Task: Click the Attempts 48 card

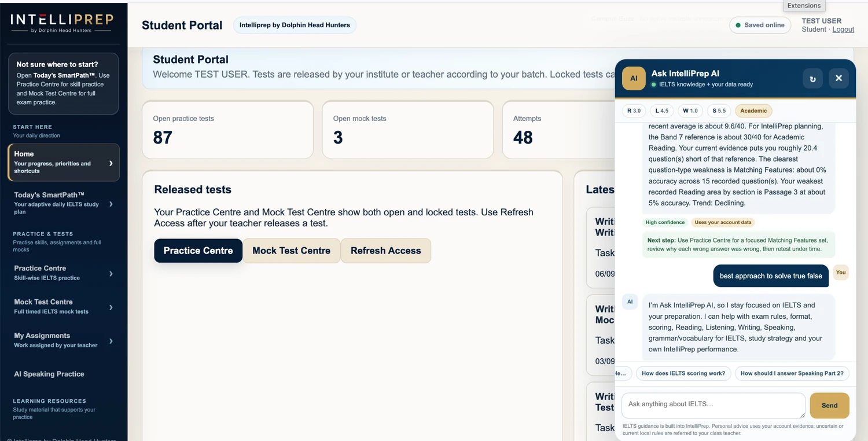Action: (x=558, y=130)
